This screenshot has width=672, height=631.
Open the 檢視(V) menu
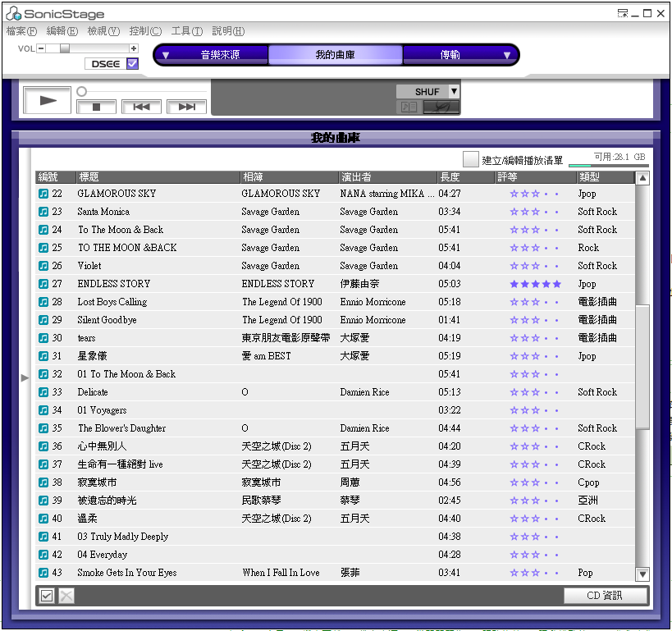[103, 31]
